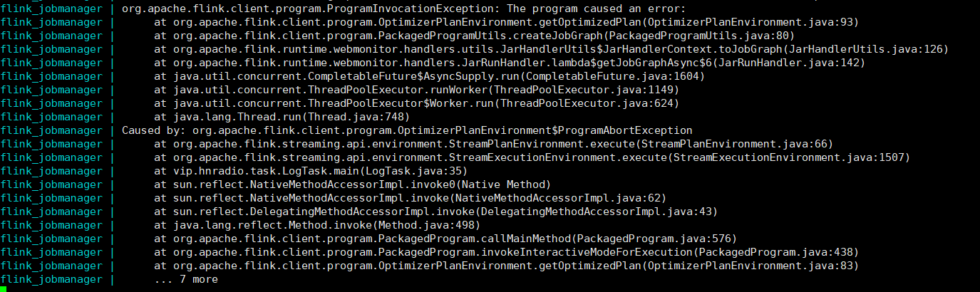
Task: Click the ProgramInvocationException error line
Action: (403, 9)
